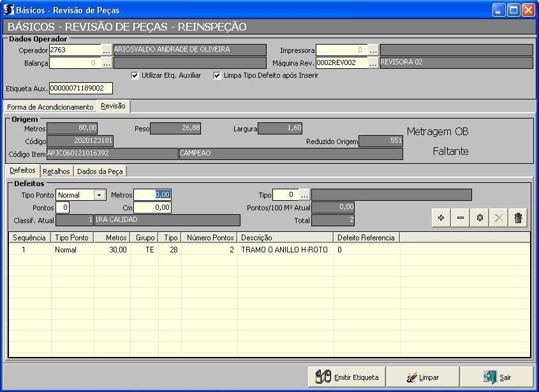Click the Etiqueta Aux. input field
This screenshot has height=392, width=539.
(x=80, y=89)
